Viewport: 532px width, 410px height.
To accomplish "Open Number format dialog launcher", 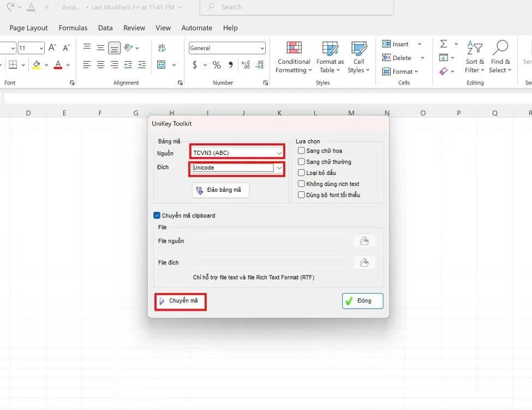I will pyautogui.click(x=266, y=83).
